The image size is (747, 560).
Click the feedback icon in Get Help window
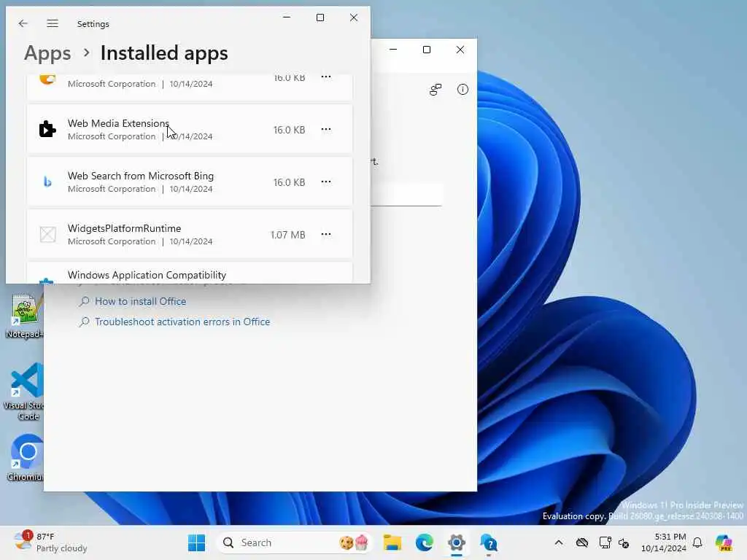coord(436,90)
